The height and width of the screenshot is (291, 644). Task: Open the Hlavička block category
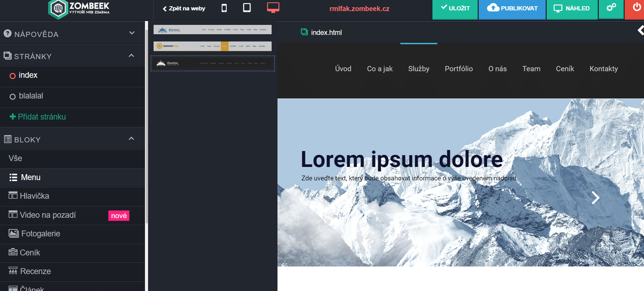(x=72, y=196)
